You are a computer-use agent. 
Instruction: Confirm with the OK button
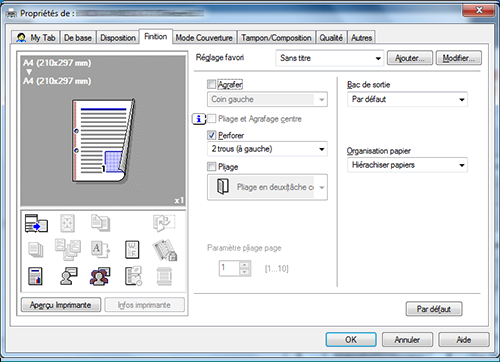[351, 339]
